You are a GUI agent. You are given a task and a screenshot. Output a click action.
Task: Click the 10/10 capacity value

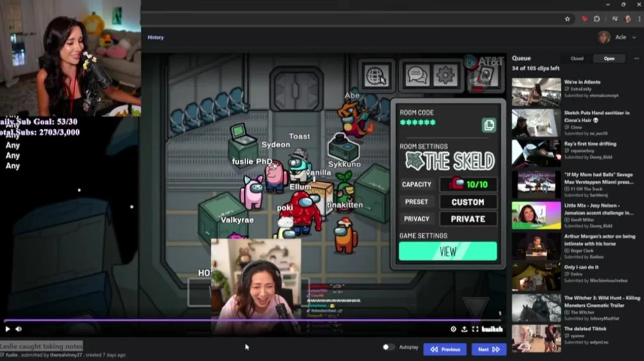click(x=476, y=185)
